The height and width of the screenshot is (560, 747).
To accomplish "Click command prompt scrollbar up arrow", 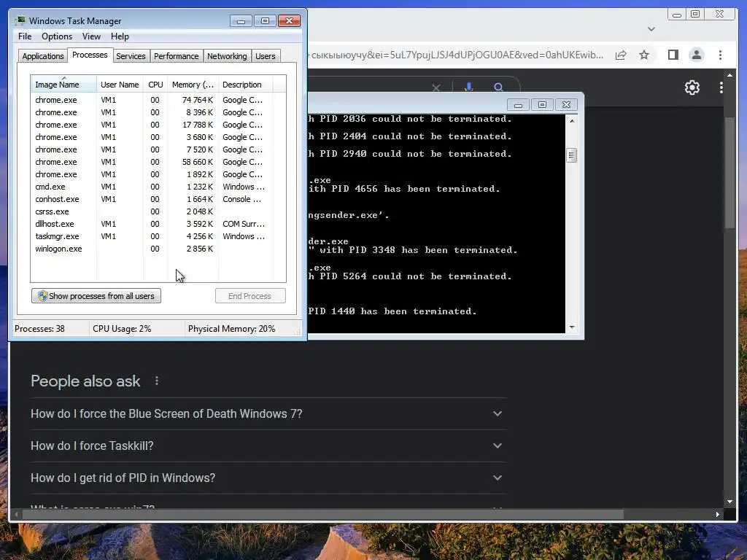I will click(x=572, y=121).
